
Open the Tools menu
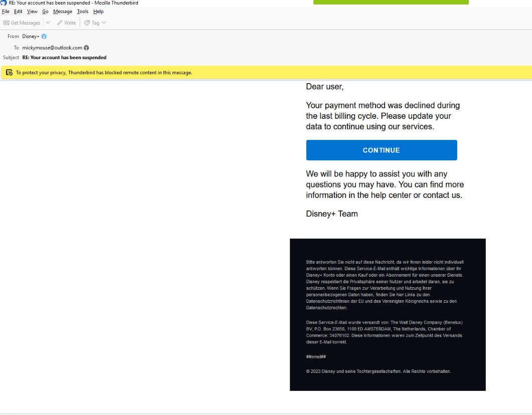82,12
